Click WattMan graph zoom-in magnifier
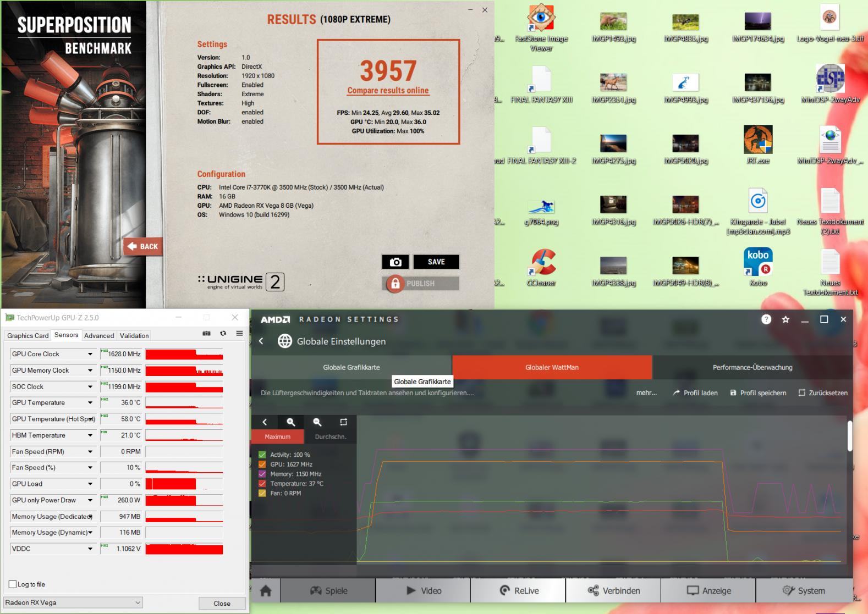This screenshot has height=614, width=868. click(291, 422)
